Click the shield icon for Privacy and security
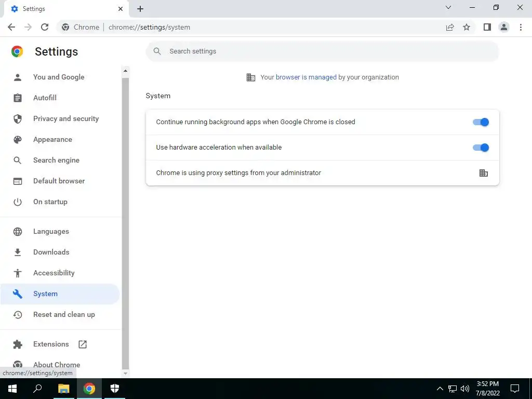Viewport: 532px width, 399px height. [17, 119]
